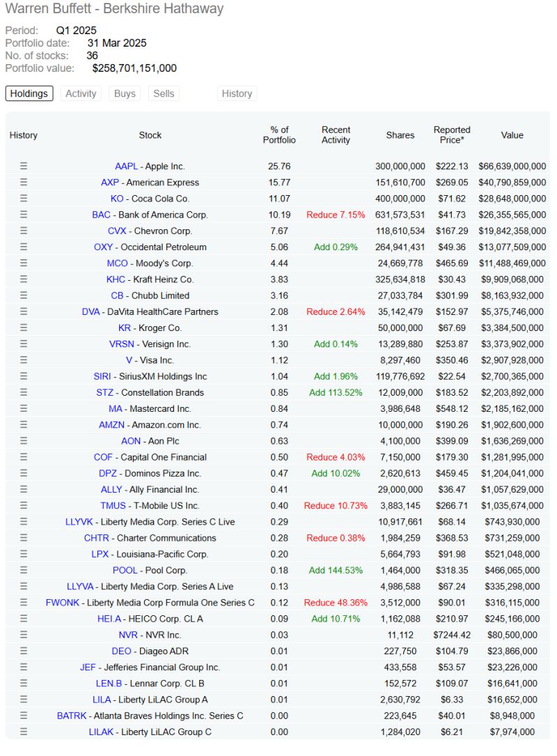The height and width of the screenshot is (756, 557).
Task: Open the Buys tab
Action: point(125,93)
